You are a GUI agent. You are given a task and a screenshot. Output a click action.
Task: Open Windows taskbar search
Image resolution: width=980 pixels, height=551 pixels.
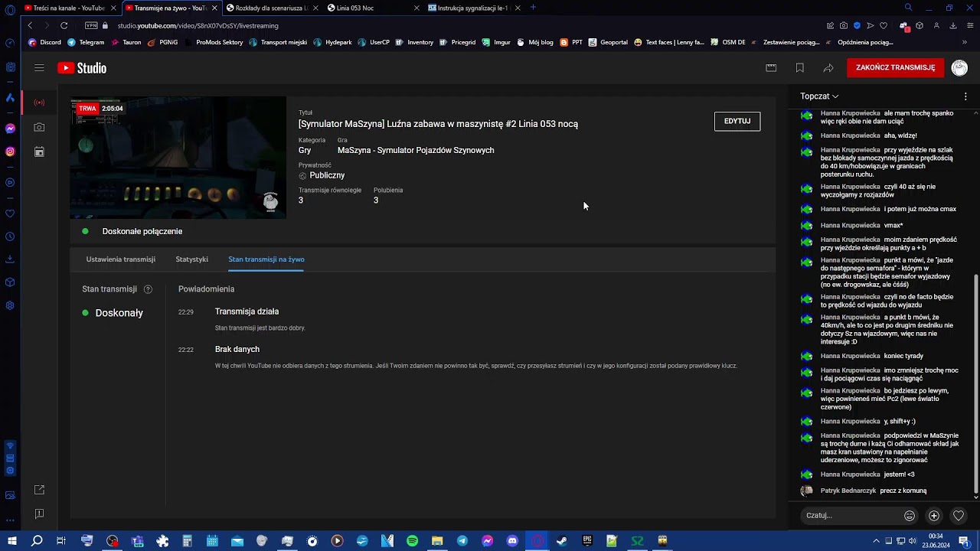pos(37,541)
